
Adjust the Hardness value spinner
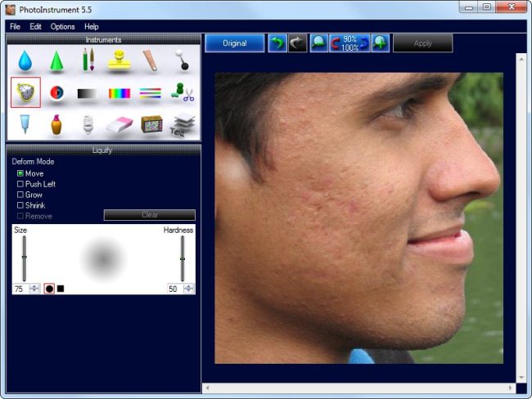[189, 289]
